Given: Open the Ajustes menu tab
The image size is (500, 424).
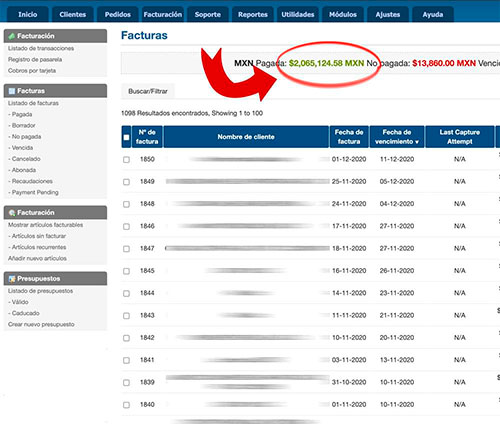Looking at the screenshot, I should [x=388, y=15].
